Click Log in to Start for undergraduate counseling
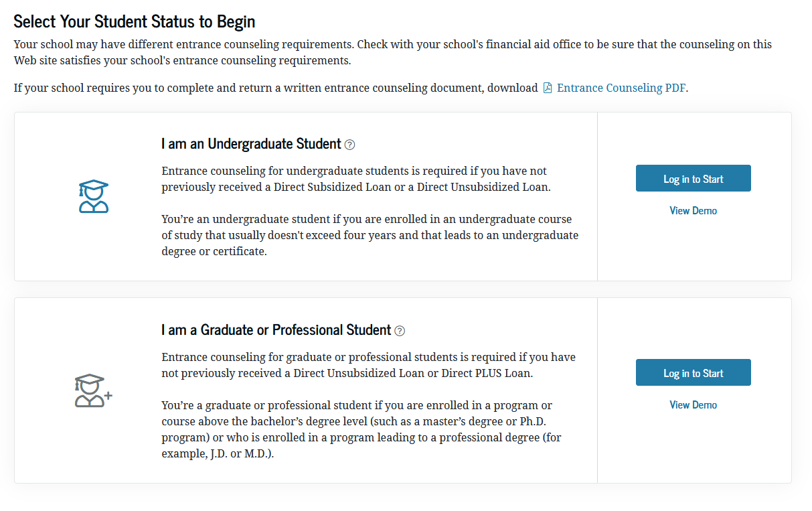 click(x=693, y=178)
